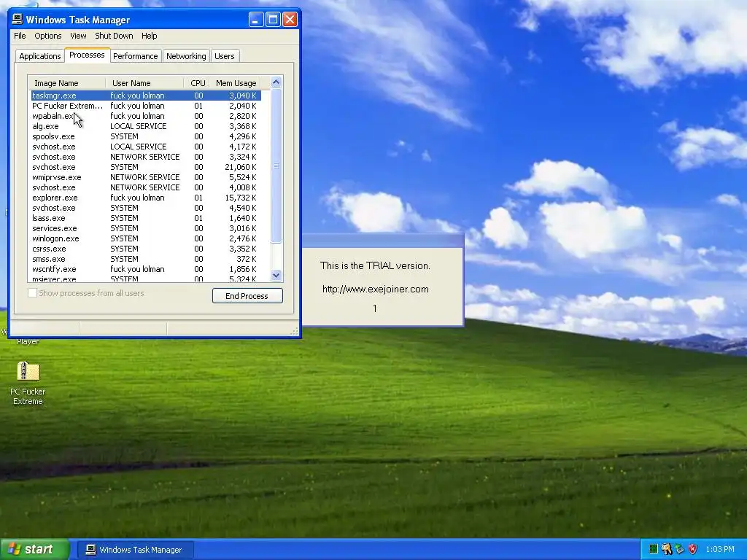Select the svchost.exe row using 4,008 K
747x560 pixels.
point(146,187)
